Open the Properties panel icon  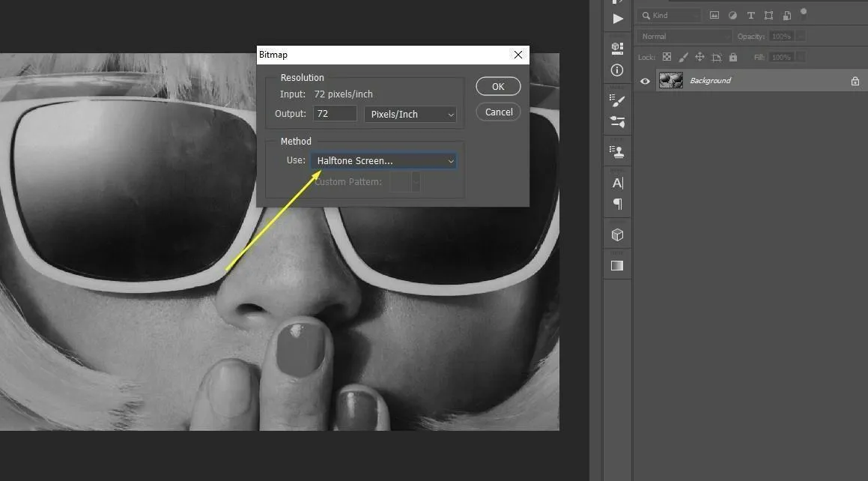[617, 47]
